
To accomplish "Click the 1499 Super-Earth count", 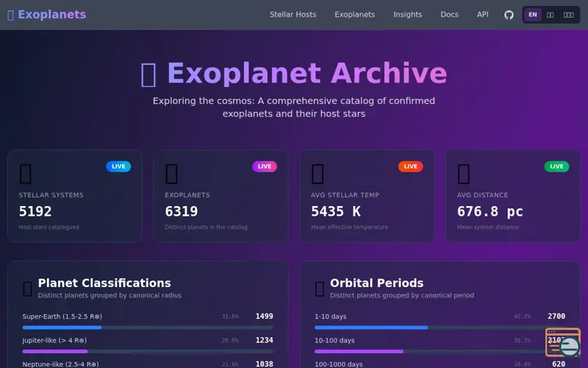I will tap(265, 316).
